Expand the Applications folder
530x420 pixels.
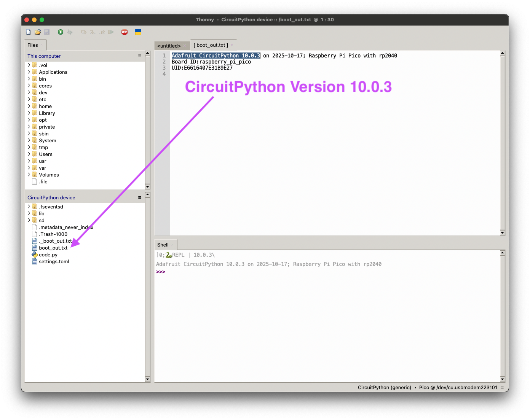(29, 72)
